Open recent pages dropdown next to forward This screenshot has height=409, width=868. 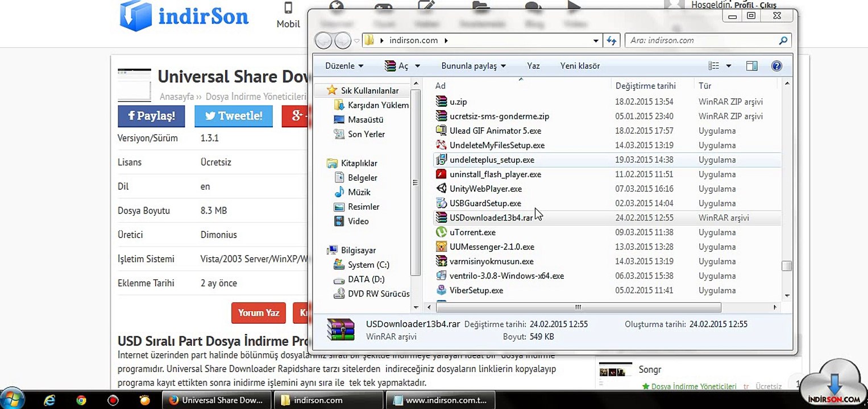[356, 40]
